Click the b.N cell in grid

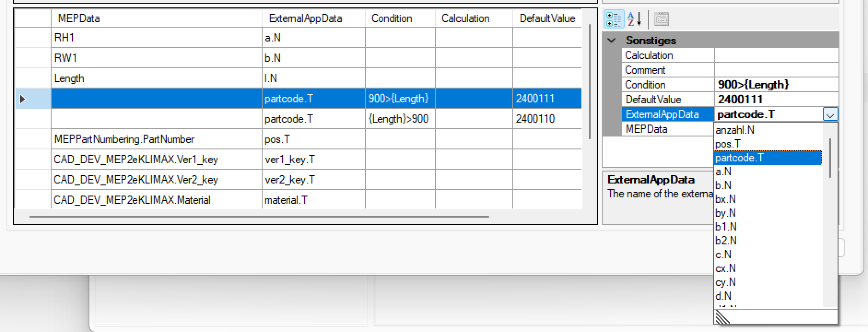coord(314,58)
